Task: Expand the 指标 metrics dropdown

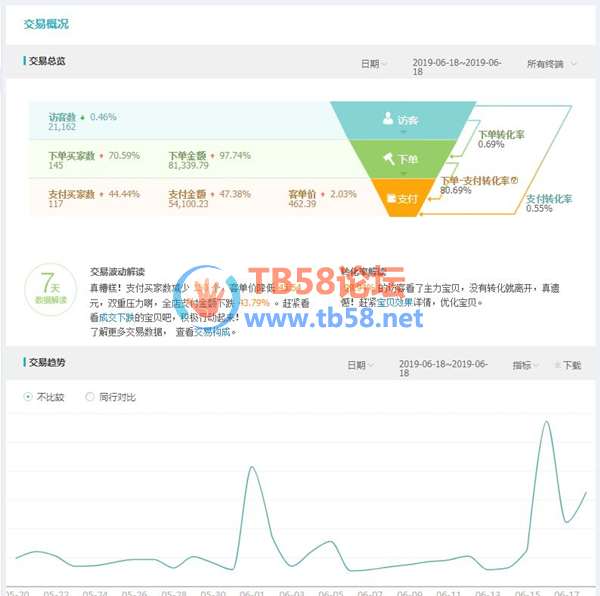Action: point(525,365)
